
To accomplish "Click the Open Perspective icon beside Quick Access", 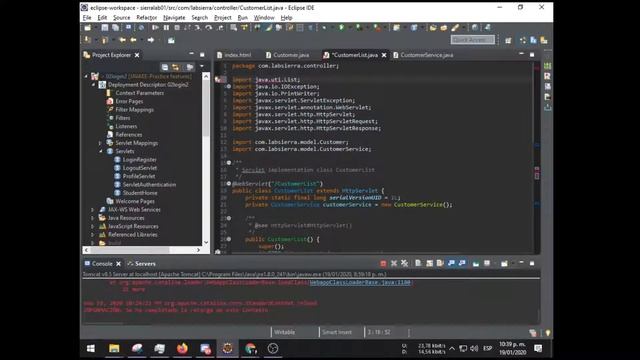I will [508, 40].
